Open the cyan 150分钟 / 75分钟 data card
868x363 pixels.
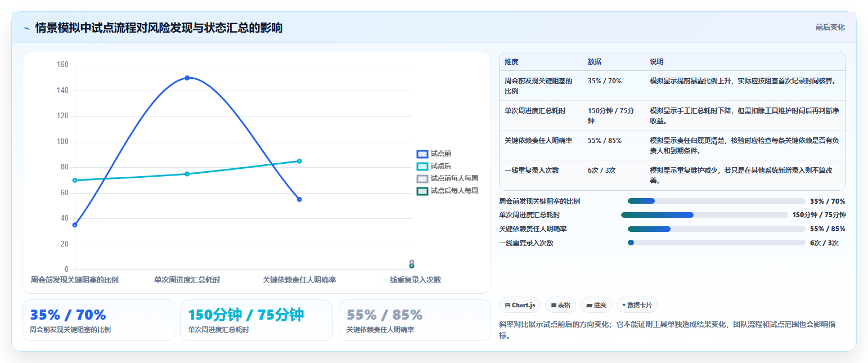click(x=257, y=320)
